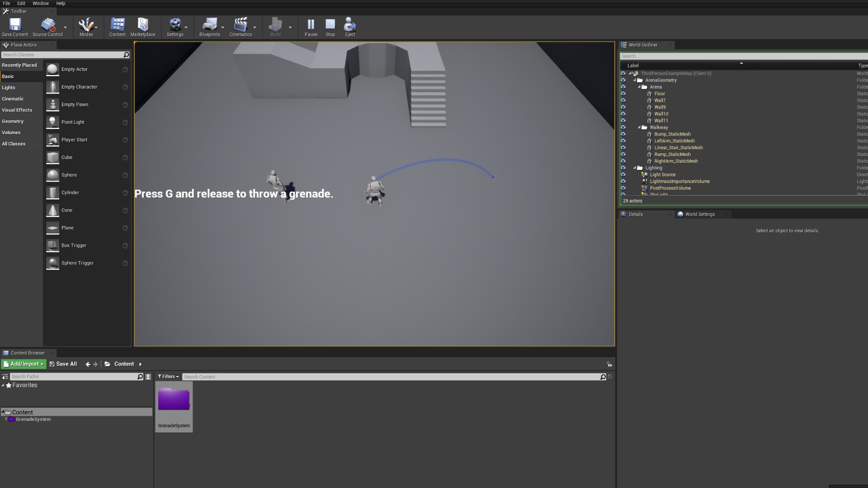Select Player Start in Place Actors panel

coord(74,140)
